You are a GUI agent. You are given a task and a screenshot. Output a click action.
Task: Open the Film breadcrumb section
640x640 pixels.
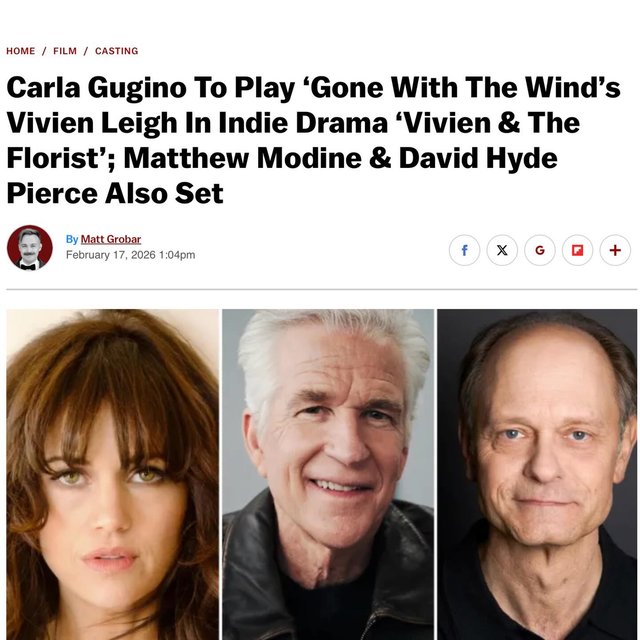(65, 51)
